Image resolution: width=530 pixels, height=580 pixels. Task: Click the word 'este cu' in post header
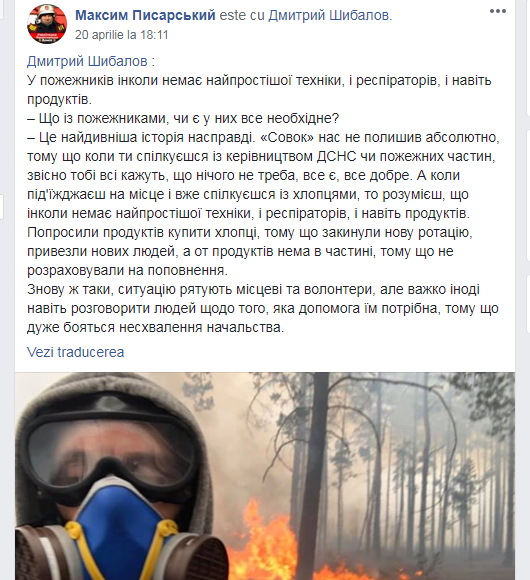click(242, 15)
